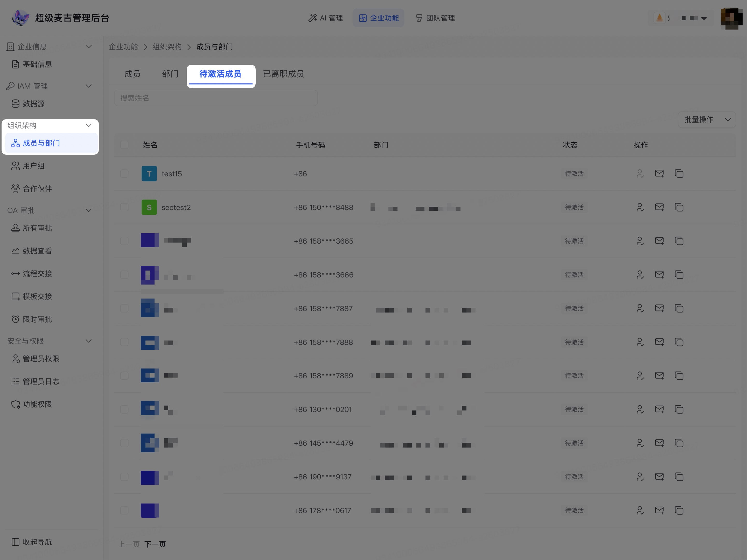Check the checkbox for sectest2
The width and height of the screenshot is (747, 560).
pyautogui.click(x=124, y=207)
